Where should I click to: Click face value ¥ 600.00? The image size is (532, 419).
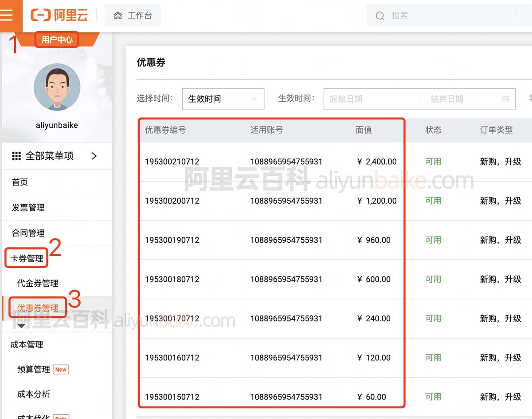373,279
